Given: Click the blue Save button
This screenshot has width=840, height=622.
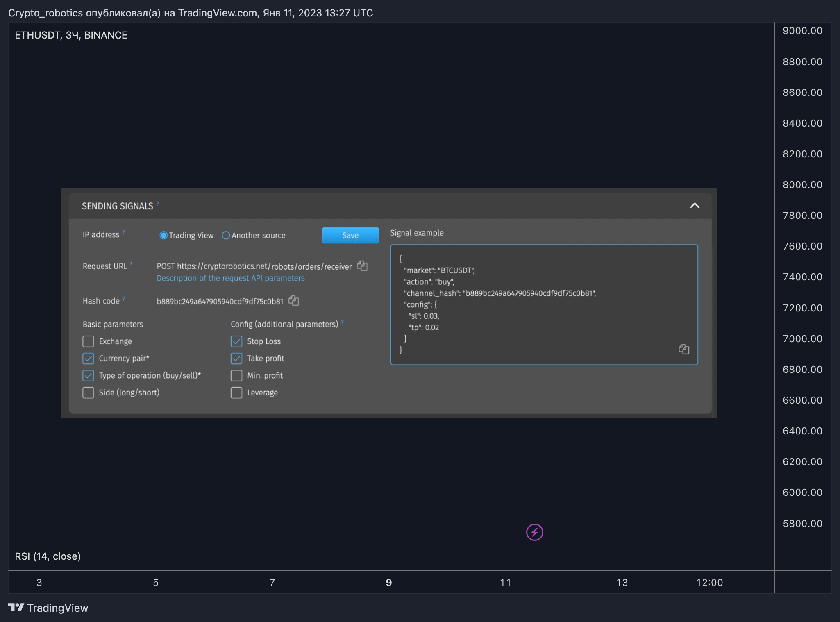Looking at the screenshot, I should click(350, 235).
